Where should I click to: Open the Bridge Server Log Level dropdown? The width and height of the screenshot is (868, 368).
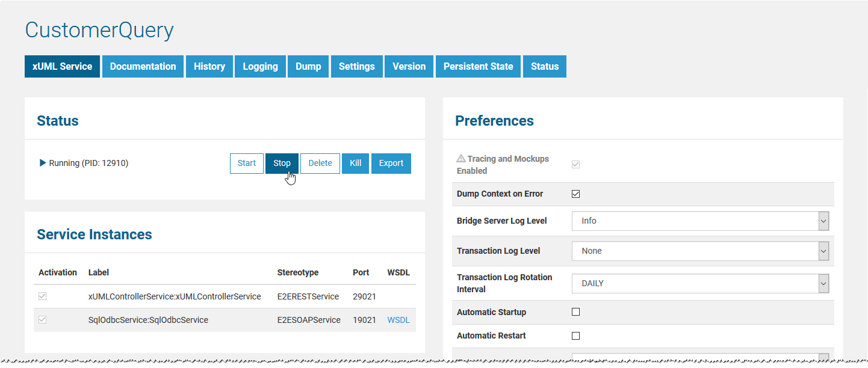click(823, 221)
